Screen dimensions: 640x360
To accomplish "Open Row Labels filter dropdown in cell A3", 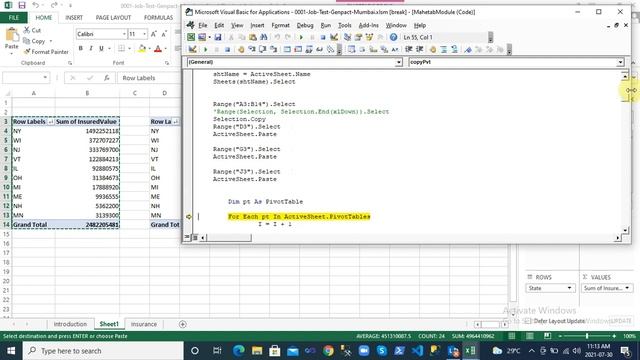I will pyautogui.click(x=51, y=122).
